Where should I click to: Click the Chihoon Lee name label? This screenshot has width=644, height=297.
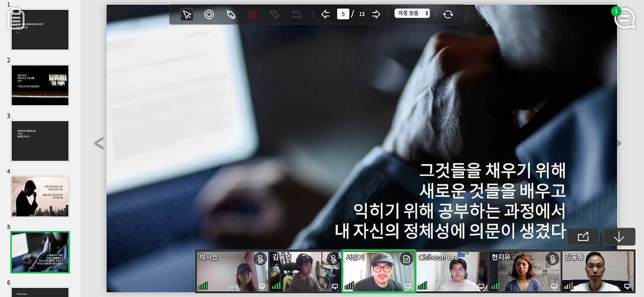point(438,257)
